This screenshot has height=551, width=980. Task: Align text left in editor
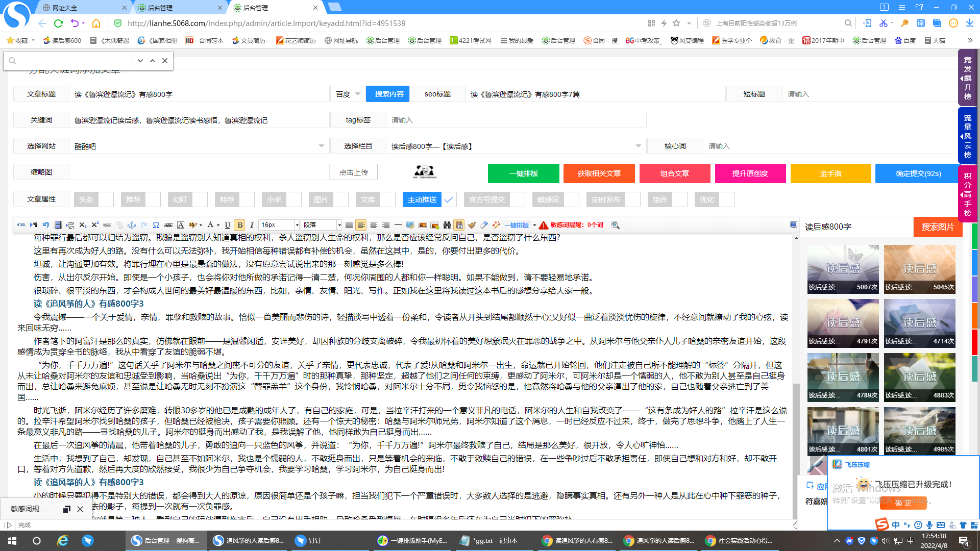[361, 225]
